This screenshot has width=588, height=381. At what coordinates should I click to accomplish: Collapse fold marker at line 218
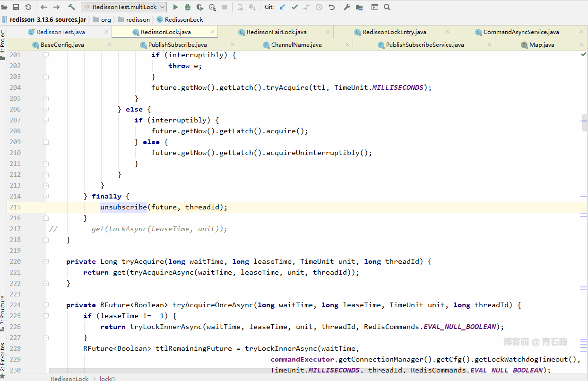click(46, 240)
